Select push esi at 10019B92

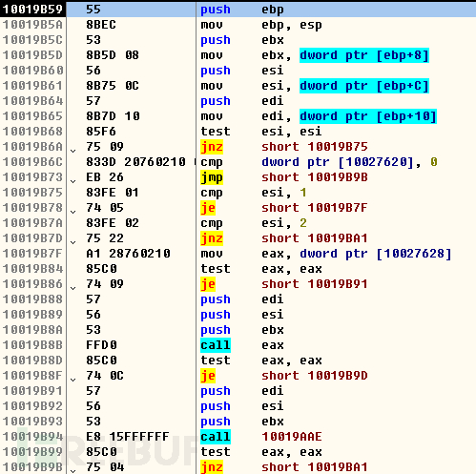click(x=242, y=406)
